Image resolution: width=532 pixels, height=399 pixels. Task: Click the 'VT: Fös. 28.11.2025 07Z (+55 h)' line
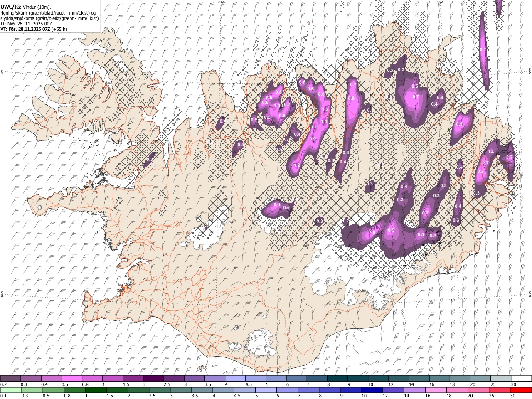[34, 29]
